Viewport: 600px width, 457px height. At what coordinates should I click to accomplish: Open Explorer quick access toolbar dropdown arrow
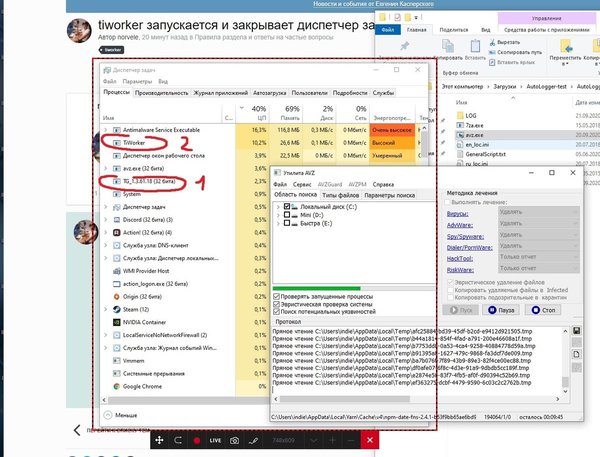pyautogui.click(x=416, y=18)
